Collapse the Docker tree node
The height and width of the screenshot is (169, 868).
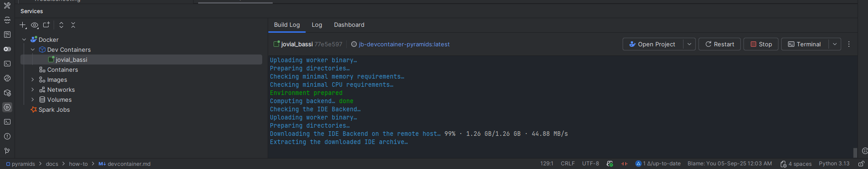[24, 40]
